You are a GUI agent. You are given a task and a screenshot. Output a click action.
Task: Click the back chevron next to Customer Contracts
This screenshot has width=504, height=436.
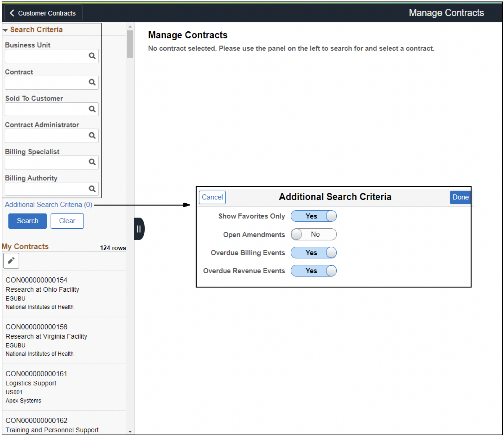tap(12, 13)
